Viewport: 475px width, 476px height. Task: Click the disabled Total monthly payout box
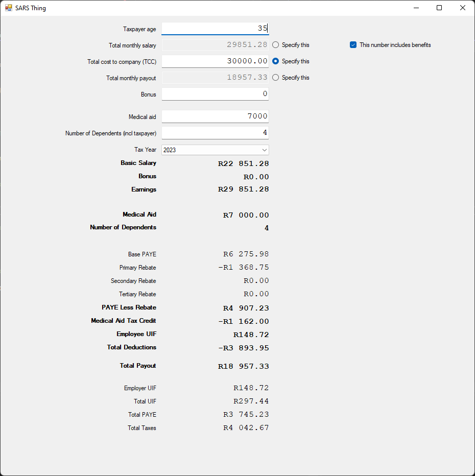[215, 77]
